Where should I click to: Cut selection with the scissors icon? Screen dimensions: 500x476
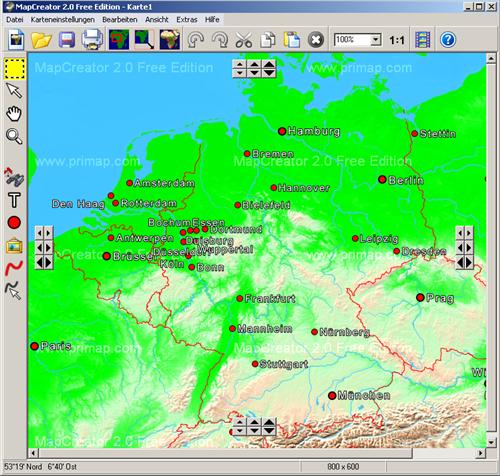[244, 40]
